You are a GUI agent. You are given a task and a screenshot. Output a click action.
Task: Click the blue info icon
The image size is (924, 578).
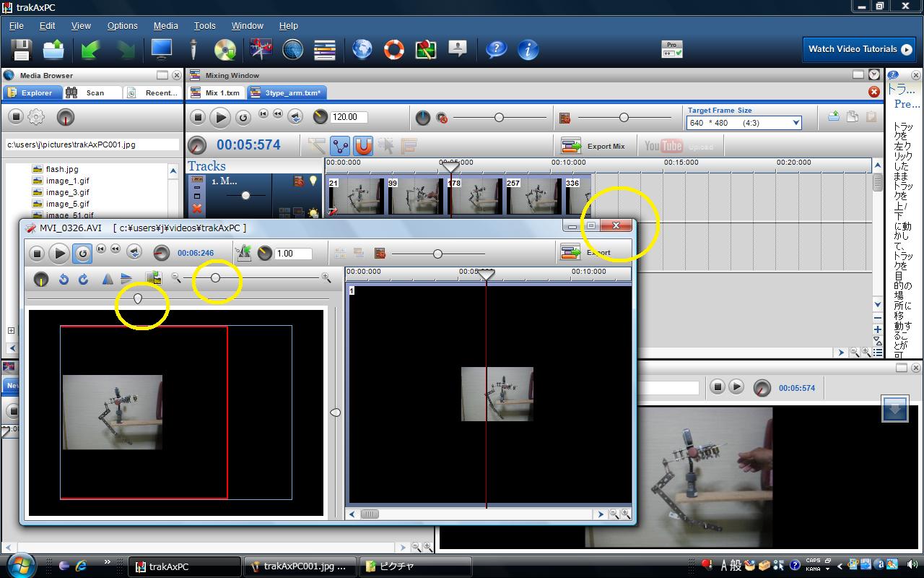click(x=528, y=49)
